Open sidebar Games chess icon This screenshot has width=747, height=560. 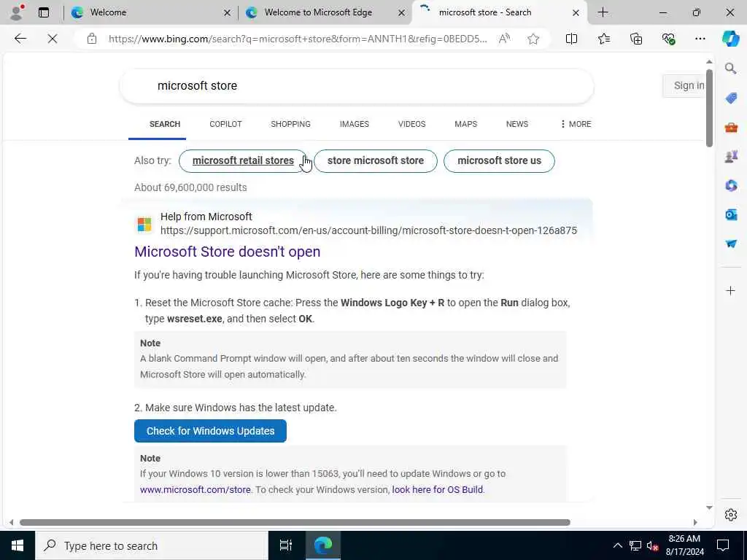731,156
